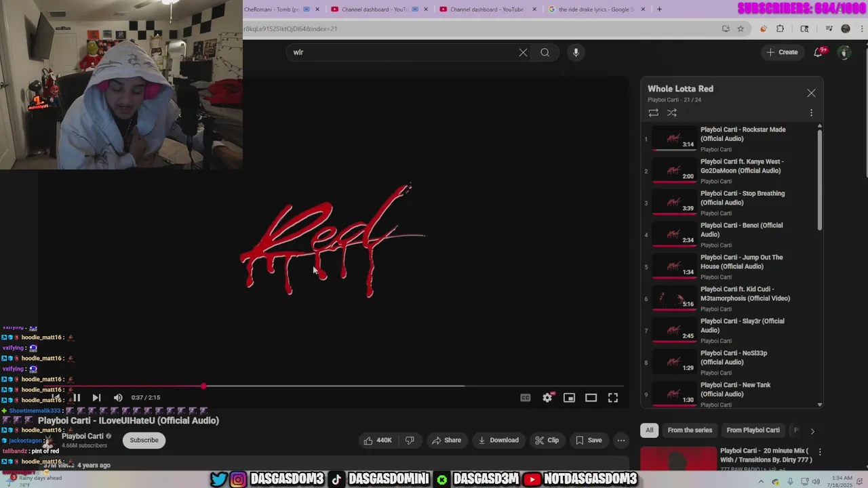Screen dimensions: 868x488
Task: Switch player to miniplayer mode
Action: coord(569,398)
